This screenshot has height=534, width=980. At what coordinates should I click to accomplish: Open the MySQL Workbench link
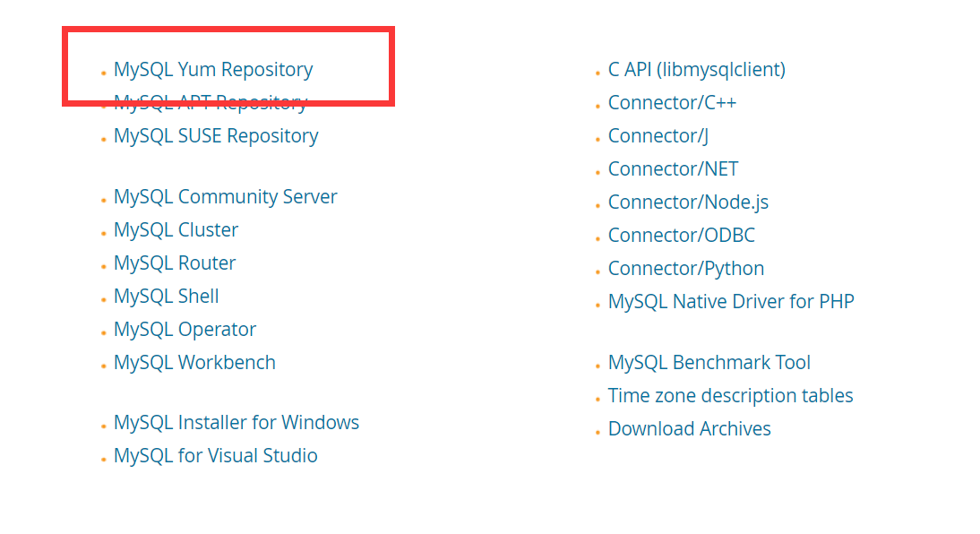(x=194, y=362)
